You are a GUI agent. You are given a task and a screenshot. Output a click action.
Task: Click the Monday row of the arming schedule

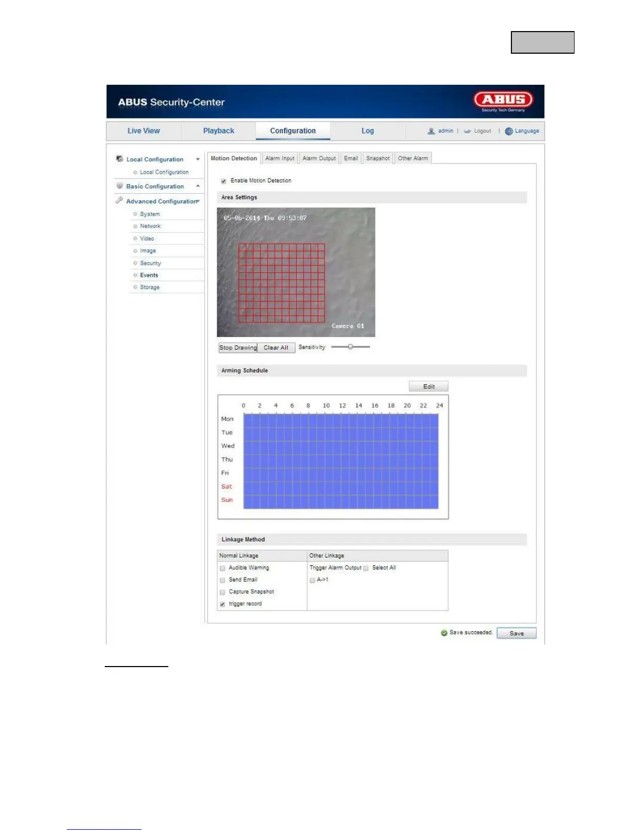pos(340,420)
